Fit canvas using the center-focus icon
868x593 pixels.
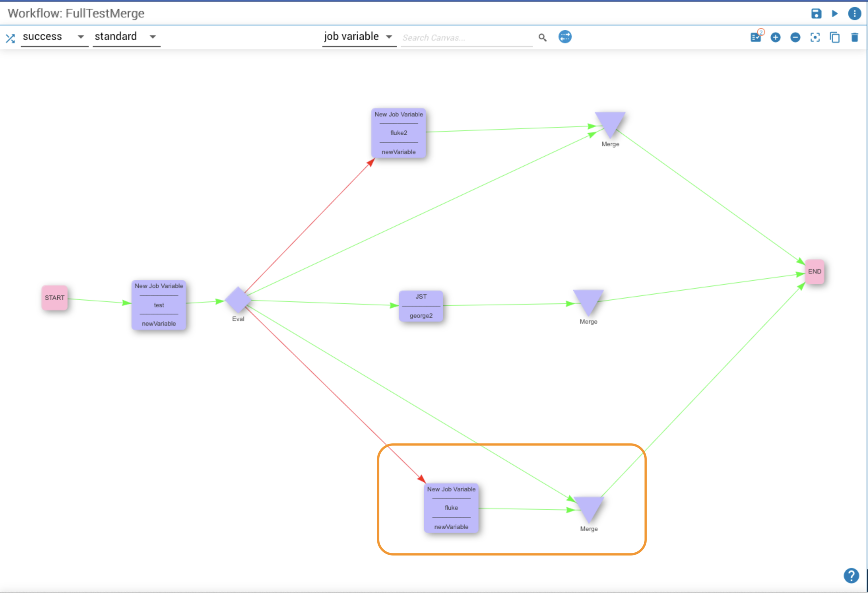[815, 37]
